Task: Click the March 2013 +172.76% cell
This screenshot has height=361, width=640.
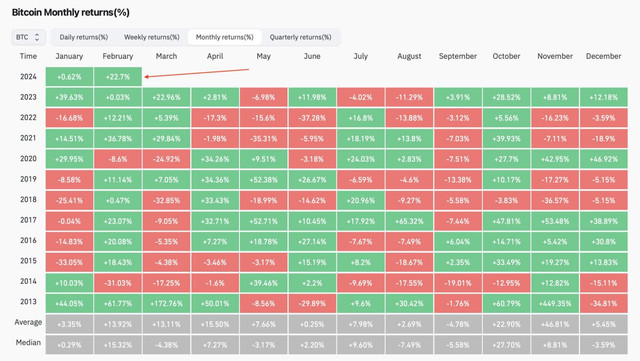Action: (x=167, y=303)
